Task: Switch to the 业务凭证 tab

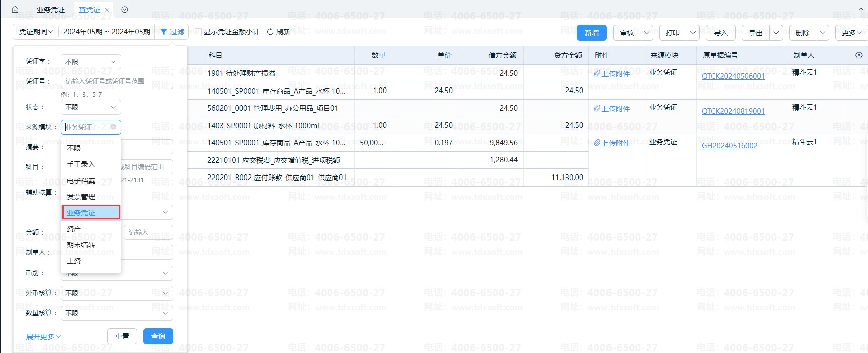Action: tap(51, 10)
